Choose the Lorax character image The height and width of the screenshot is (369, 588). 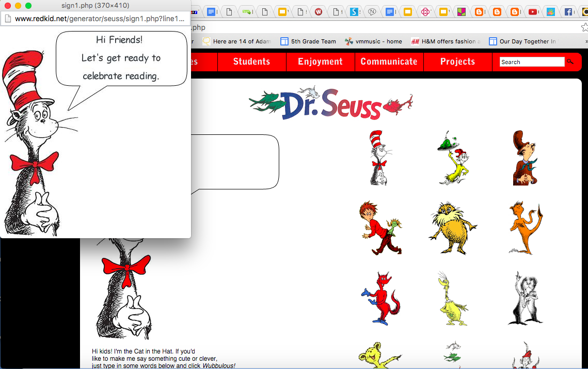click(x=452, y=228)
